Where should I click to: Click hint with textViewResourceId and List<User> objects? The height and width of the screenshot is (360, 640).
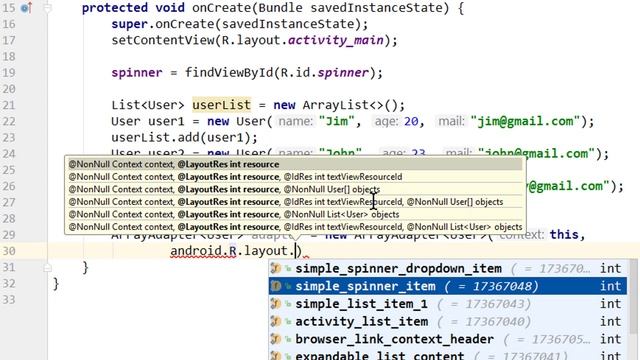(x=295, y=227)
